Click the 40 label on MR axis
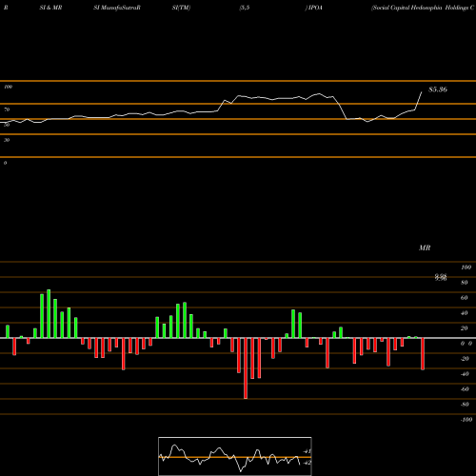 coord(465,313)
